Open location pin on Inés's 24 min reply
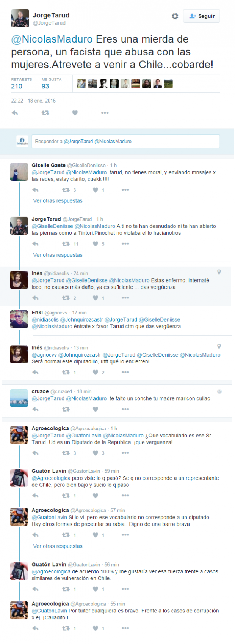 (x=219, y=272)
